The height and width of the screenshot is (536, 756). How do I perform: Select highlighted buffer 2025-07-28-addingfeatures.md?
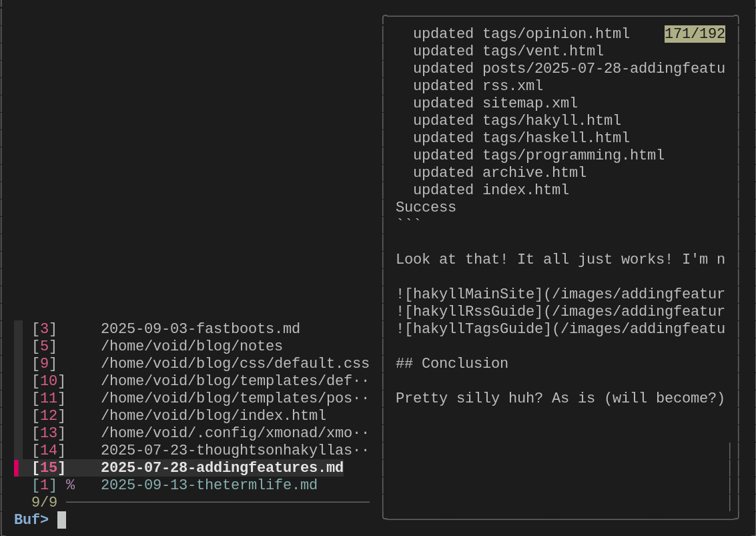pos(222,467)
